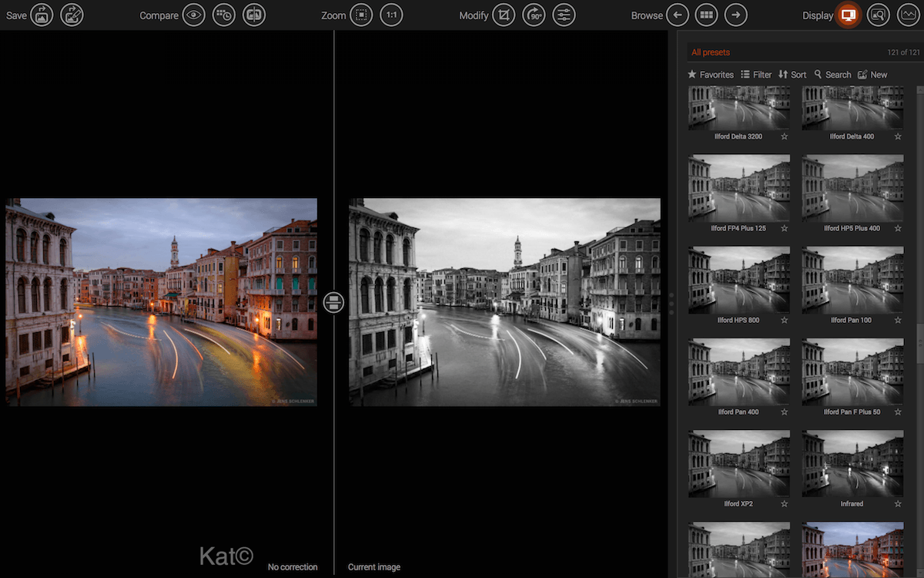Click the list icon beside Filter
Screen dimensions: 924x578
point(745,74)
